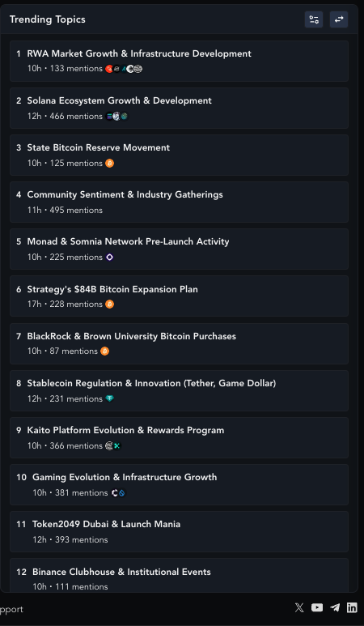Screen dimensions: 364x626
Task: Select Kaito Platform Evolution & Rewards Program
Action: tap(179, 437)
